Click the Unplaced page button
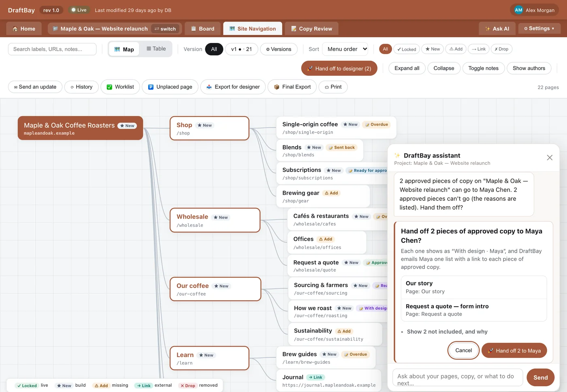Screen dimensions: 567x392 [x=170, y=87]
